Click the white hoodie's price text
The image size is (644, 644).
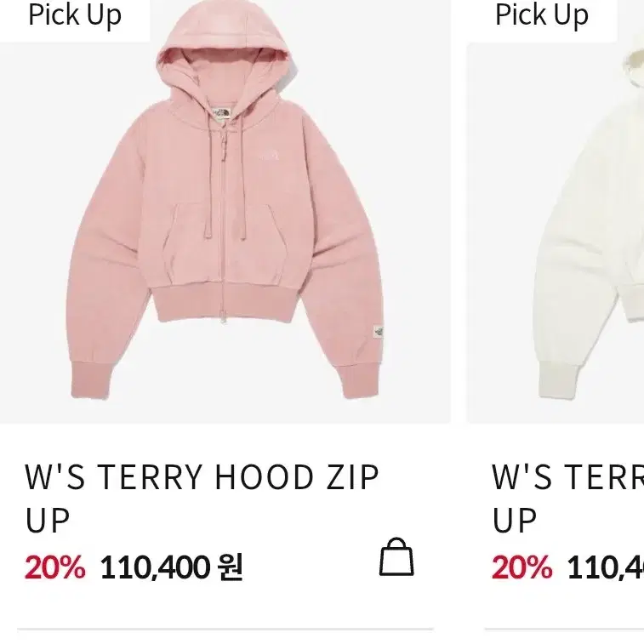coord(606,567)
